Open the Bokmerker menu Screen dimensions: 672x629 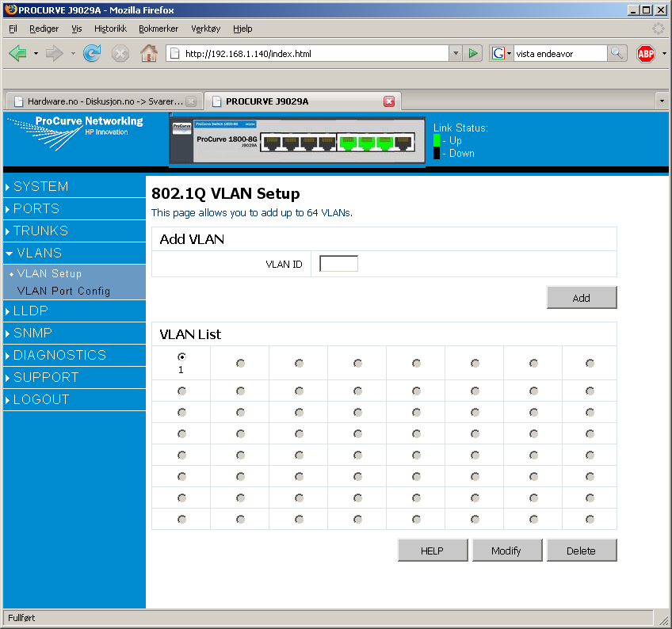pos(158,29)
